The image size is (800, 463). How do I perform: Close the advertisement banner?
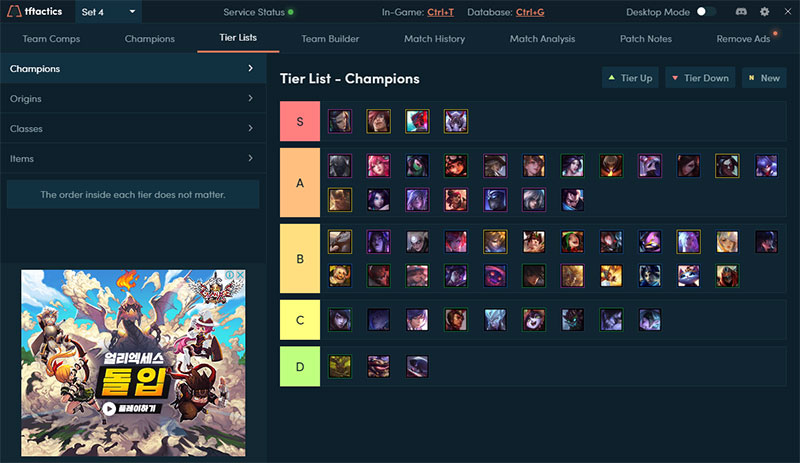tap(240, 275)
